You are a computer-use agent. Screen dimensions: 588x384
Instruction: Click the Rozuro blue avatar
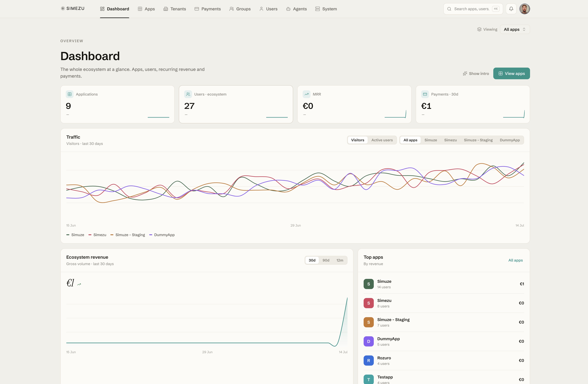369,361
